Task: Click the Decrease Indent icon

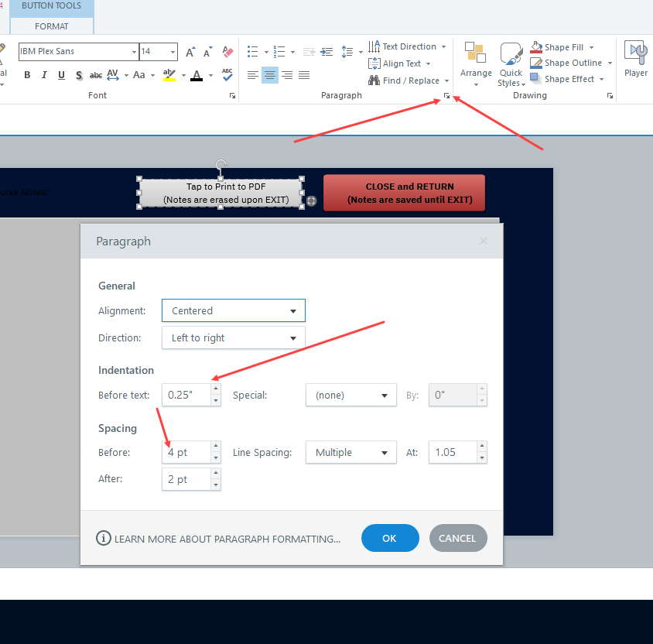Action: 309,52
